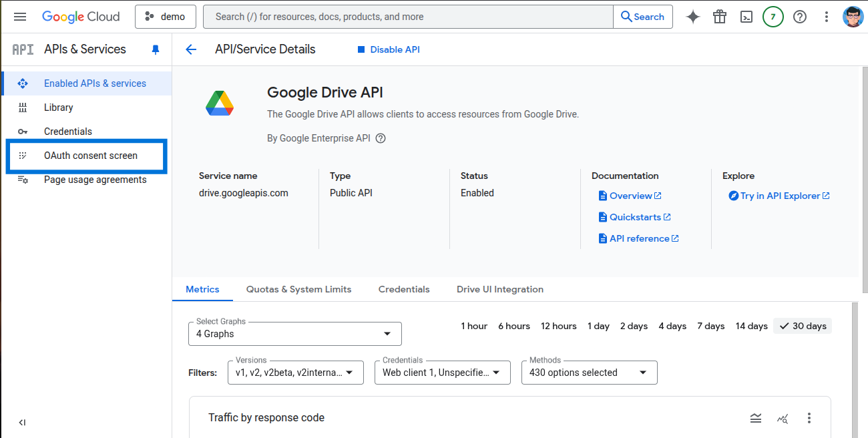Click the Google Drive API heading

[x=325, y=93]
